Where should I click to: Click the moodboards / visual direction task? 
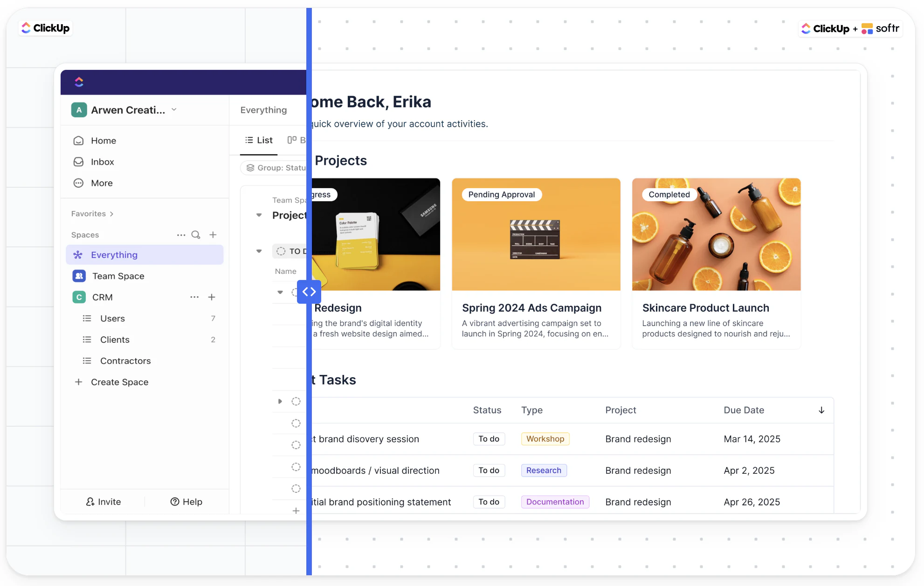[x=376, y=470]
